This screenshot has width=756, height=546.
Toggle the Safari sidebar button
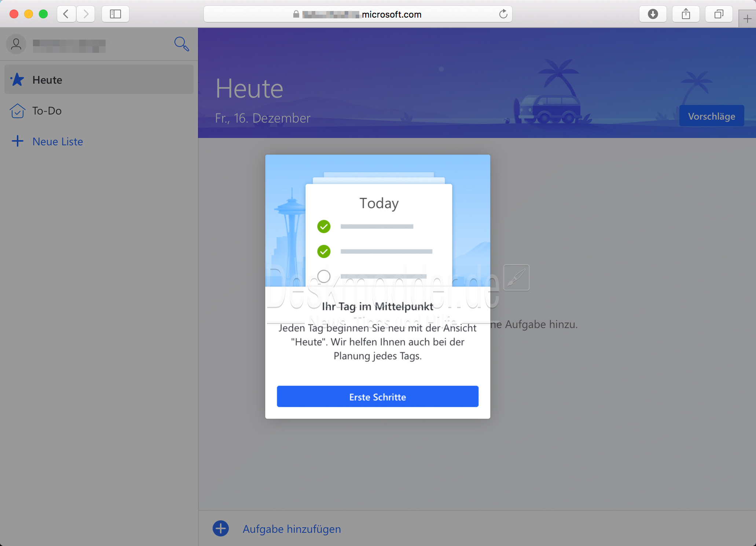click(x=115, y=14)
